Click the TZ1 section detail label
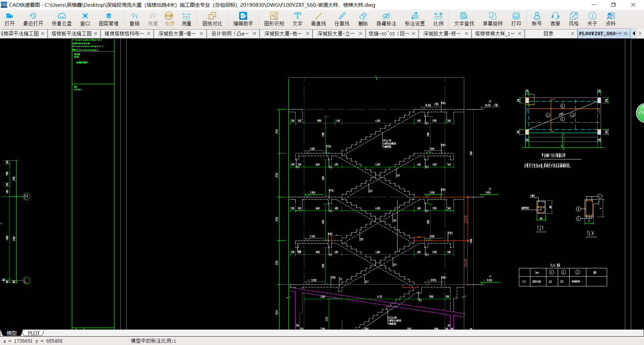 coord(540,228)
